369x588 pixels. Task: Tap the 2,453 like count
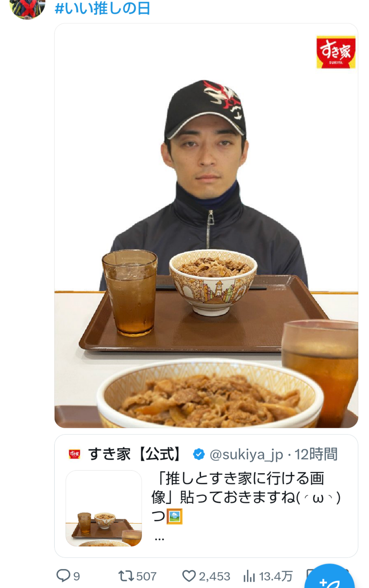(215, 576)
